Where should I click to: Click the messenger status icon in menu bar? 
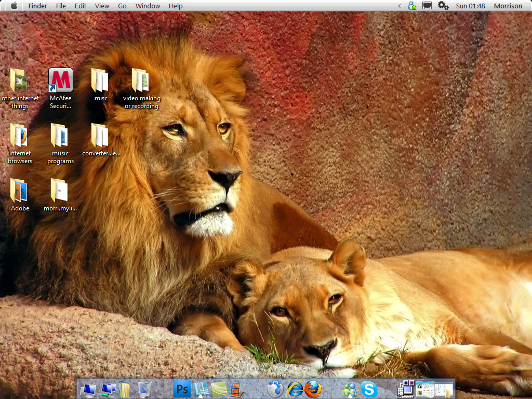click(x=412, y=6)
